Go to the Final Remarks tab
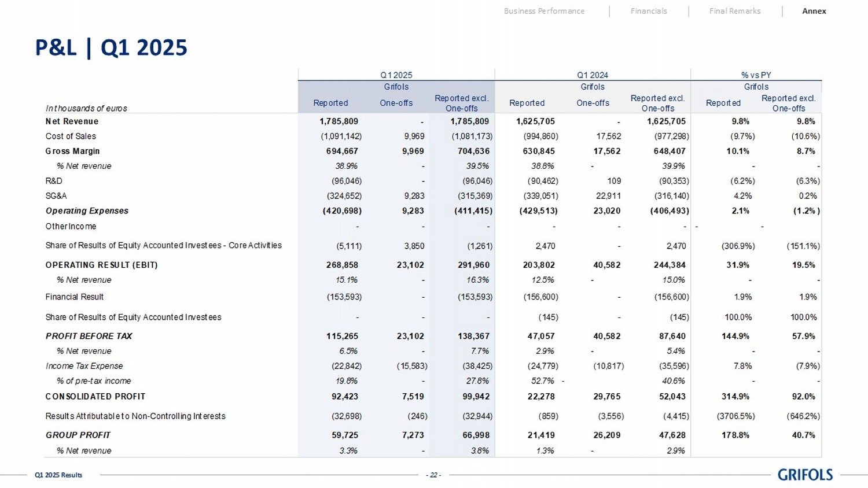Image resolution: width=868 pixels, height=488 pixels. 735,11
